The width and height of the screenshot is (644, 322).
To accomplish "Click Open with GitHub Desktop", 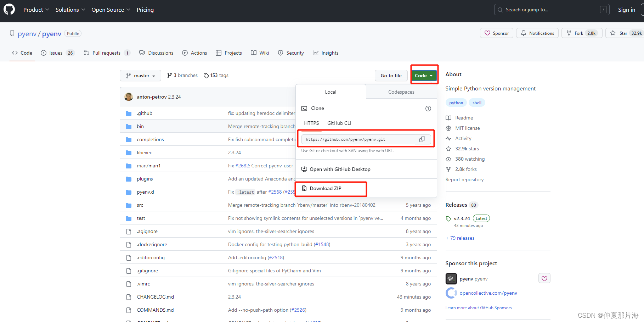I will [336, 169].
